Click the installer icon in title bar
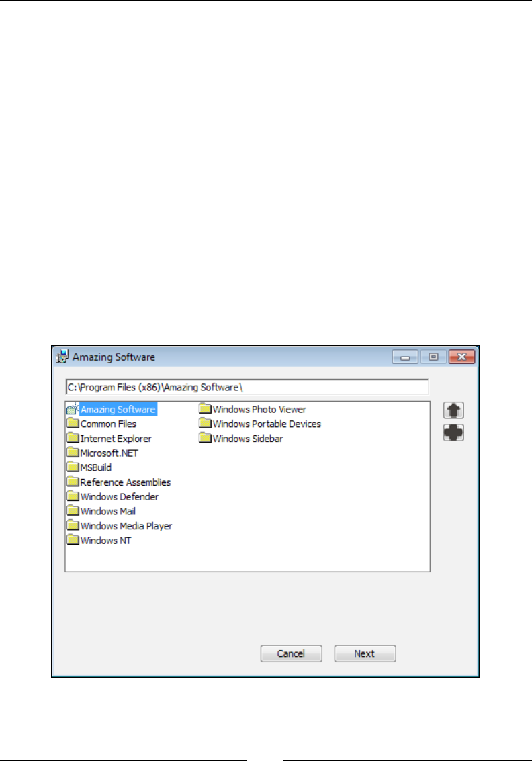The height and width of the screenshot is (767, 532). coord(62,357)
